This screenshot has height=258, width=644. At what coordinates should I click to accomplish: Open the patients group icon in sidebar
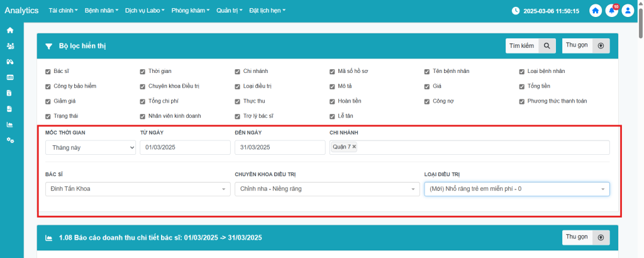click(x=10, y=46)
